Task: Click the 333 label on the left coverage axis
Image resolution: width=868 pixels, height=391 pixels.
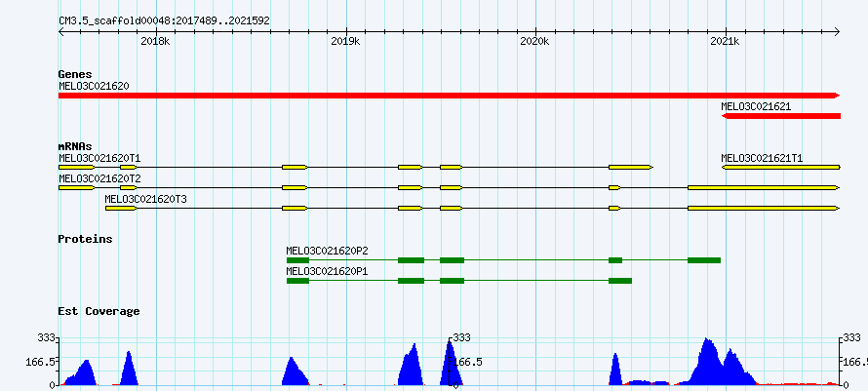Action: click(46, 337)
